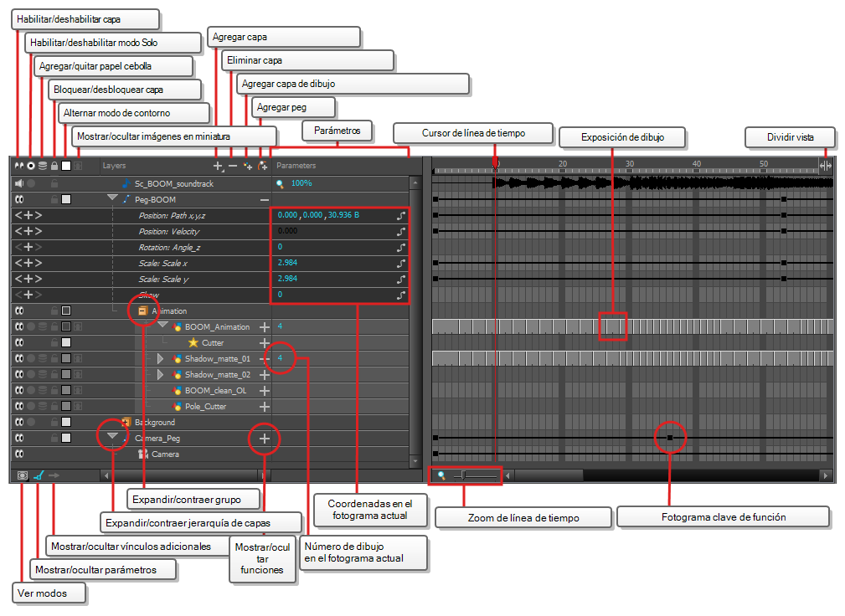The height and width of the screenshot is (616, 845).
Task: Click the timeline zoom magnifier icon
Action: pos(441,475)
